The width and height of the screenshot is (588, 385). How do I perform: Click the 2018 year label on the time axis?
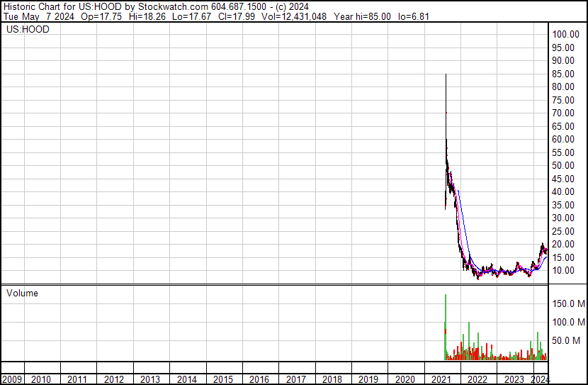(332, 379)
